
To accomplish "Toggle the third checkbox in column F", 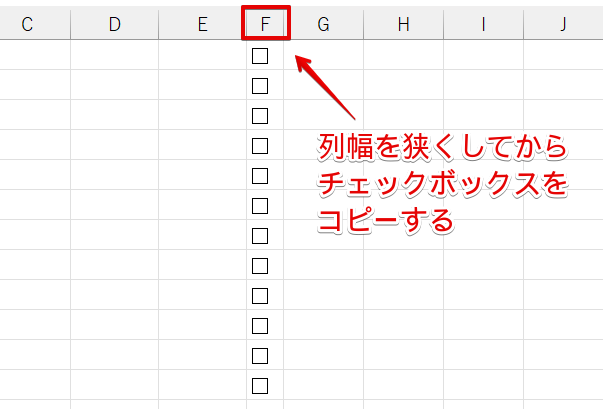I will 260,116.
